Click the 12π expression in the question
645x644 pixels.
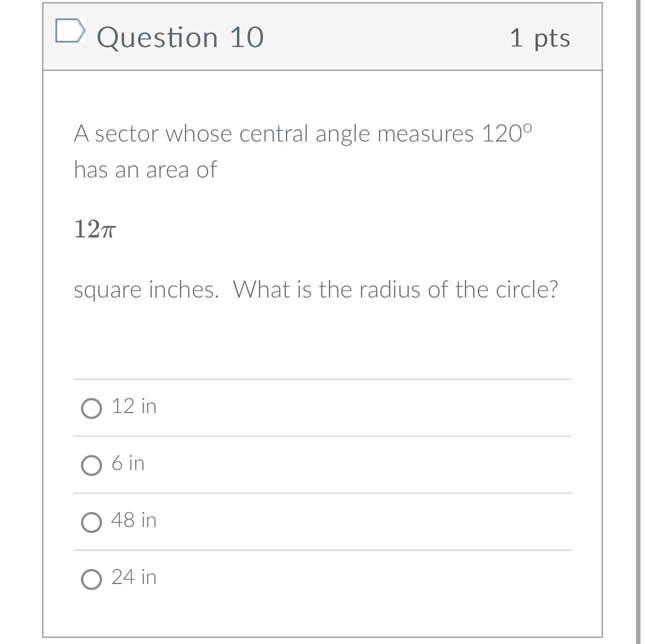(96, 229)
